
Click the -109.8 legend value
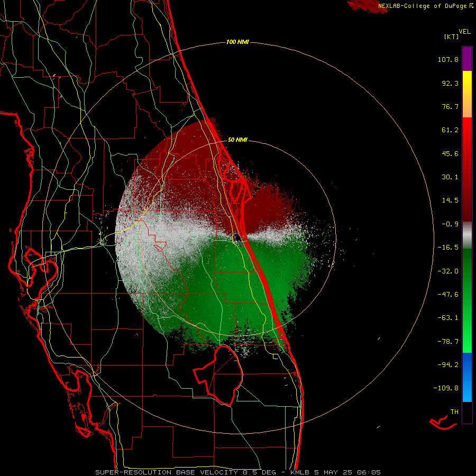pos(446,388)
